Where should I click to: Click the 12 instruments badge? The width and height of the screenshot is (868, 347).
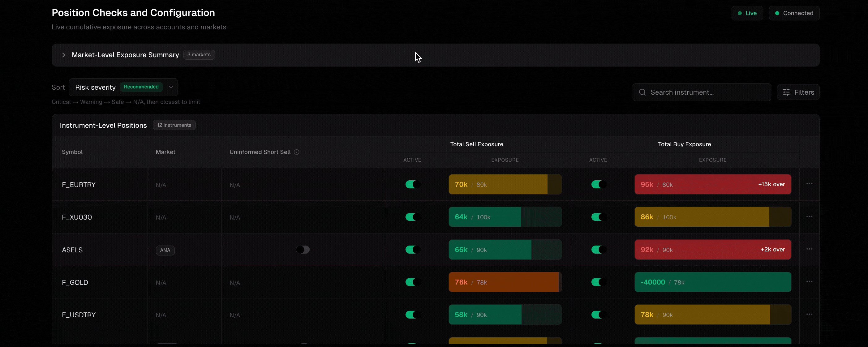click(174, 125)
